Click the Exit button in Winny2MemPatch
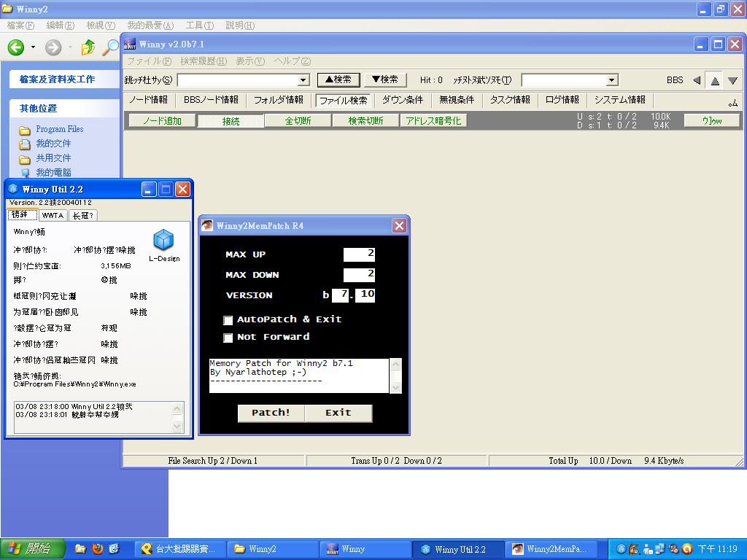Screen dimensions: 747x560 pos(338,413)
